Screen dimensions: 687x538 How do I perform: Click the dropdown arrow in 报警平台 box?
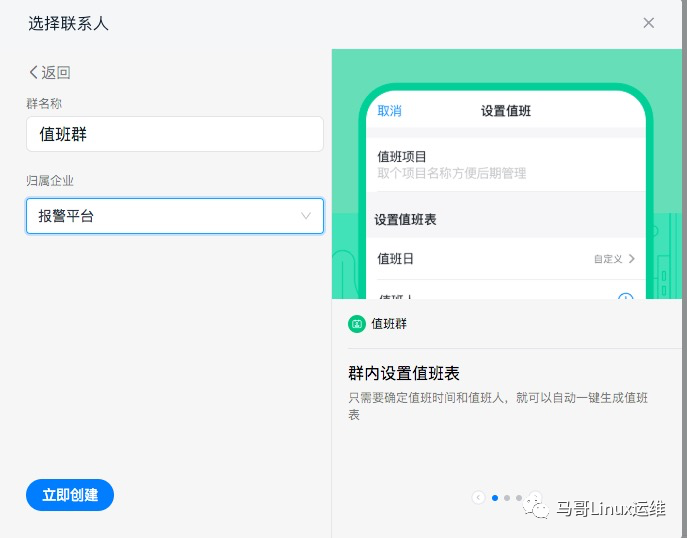coord(306,216)
